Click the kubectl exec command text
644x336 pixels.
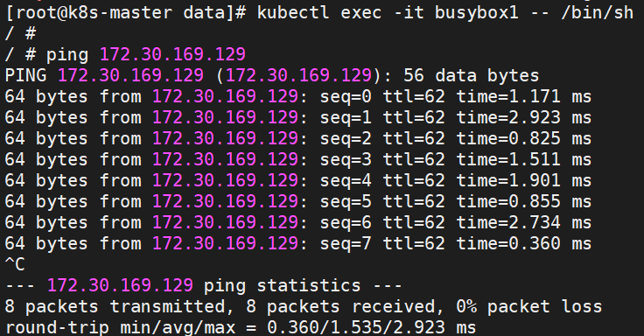(x=445, y=13)
